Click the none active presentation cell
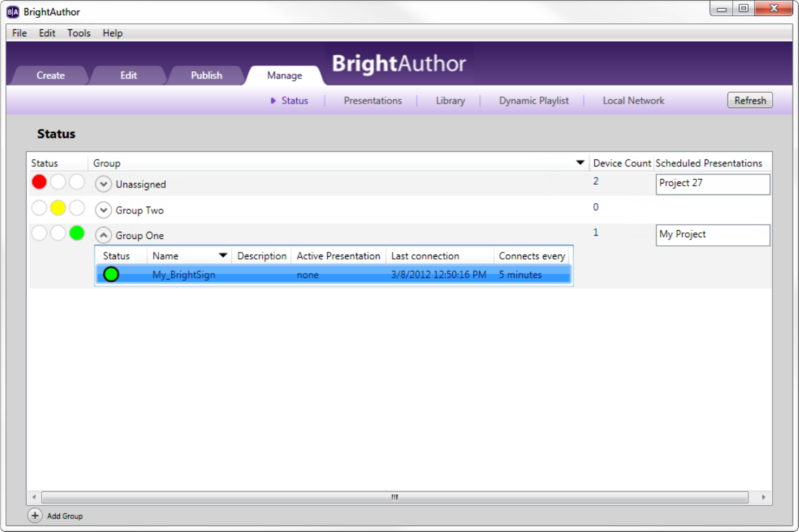799x532 pixels. [308, 275]
